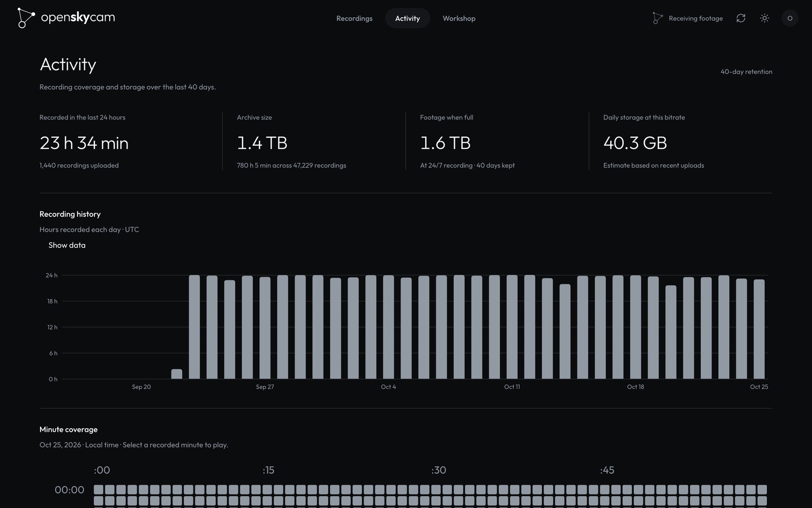This screenshot has width=812, height=508.
Task: Click '780 h 5 min across 47,229 recordings'
Action: (x=292, y=166)
